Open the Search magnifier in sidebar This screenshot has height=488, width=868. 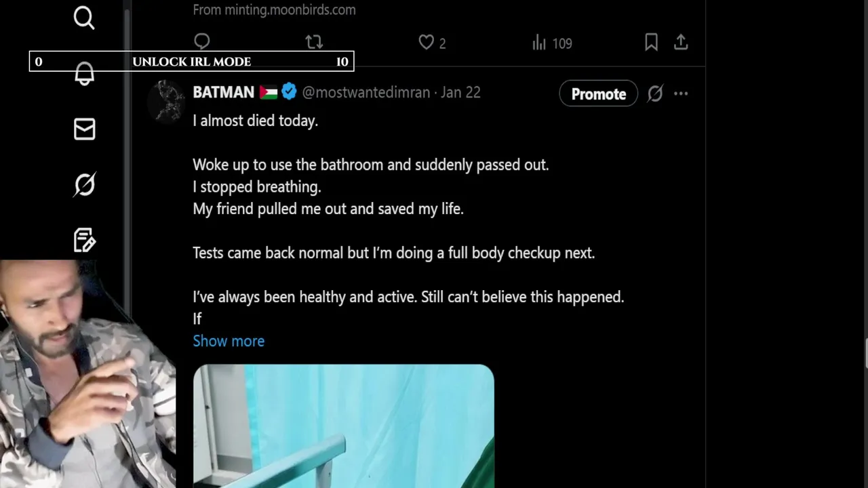(x=84, y=18)
